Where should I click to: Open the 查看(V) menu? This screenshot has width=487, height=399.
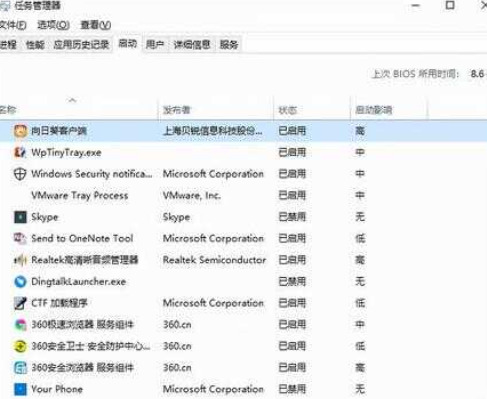click(x=96, y=25)
